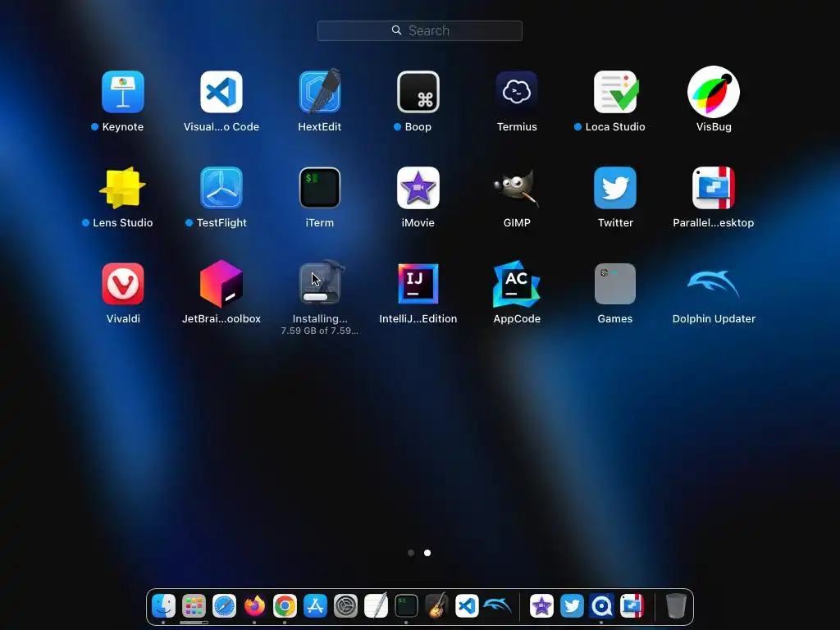Open Google Chrome from the Dock
The image size is (840, 630).
tap(285, 606)
